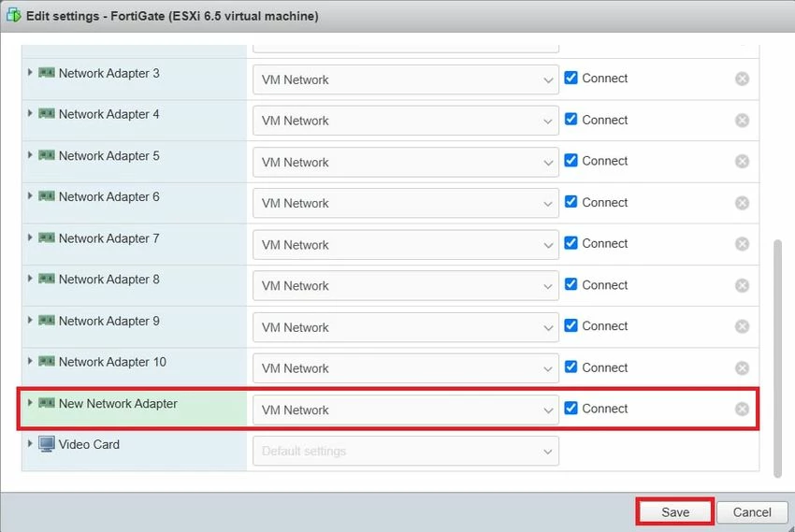795x532 pixels.
Task: Uncheck Connect for Network Adapter 10
Action: pyautogui.click(x=571, y=367)
